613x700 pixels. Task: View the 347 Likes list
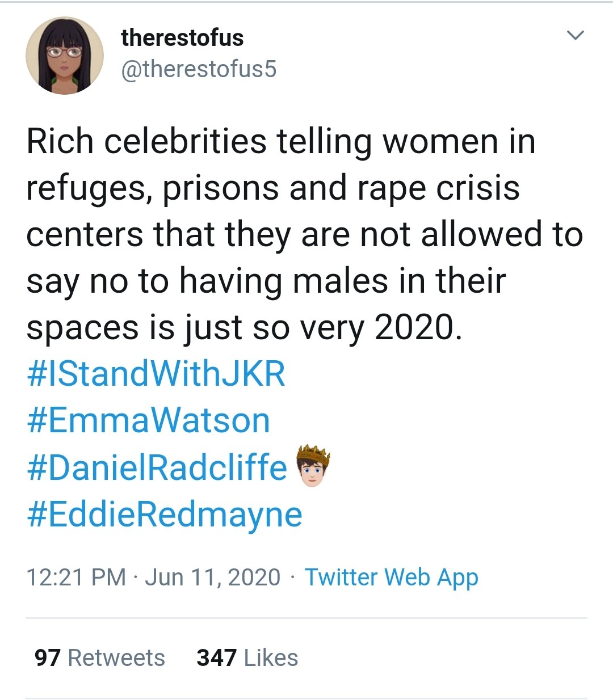(x=247, y=657)
